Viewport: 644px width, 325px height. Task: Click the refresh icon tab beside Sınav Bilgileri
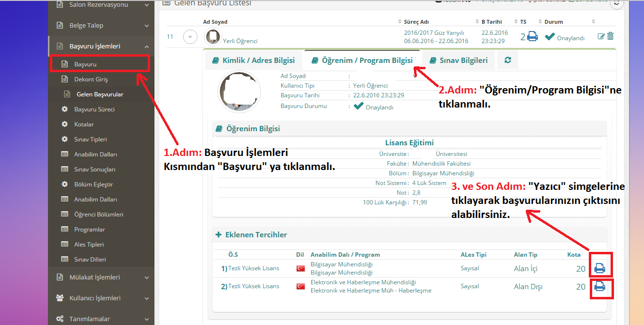pyautogui.click(x=507, y=60)
